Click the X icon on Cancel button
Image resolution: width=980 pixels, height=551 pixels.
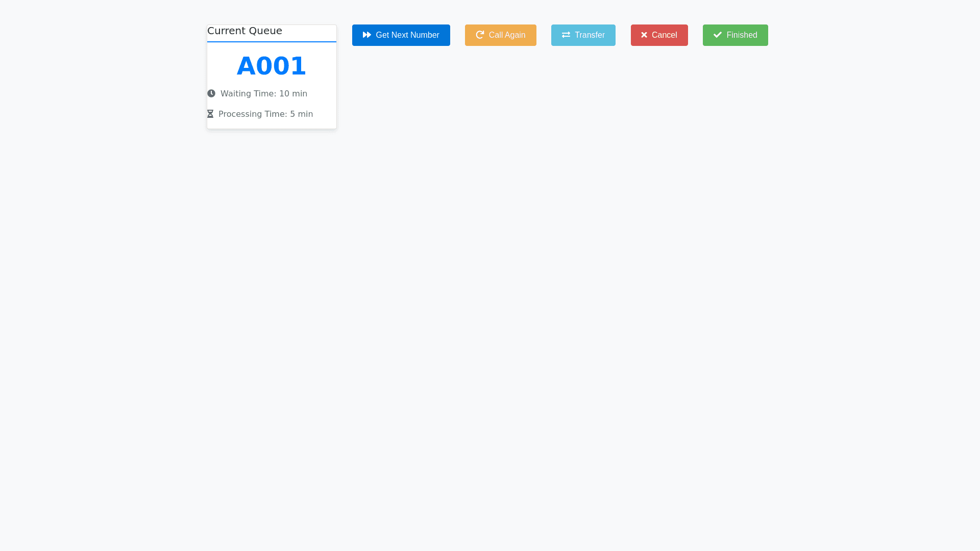644,35
